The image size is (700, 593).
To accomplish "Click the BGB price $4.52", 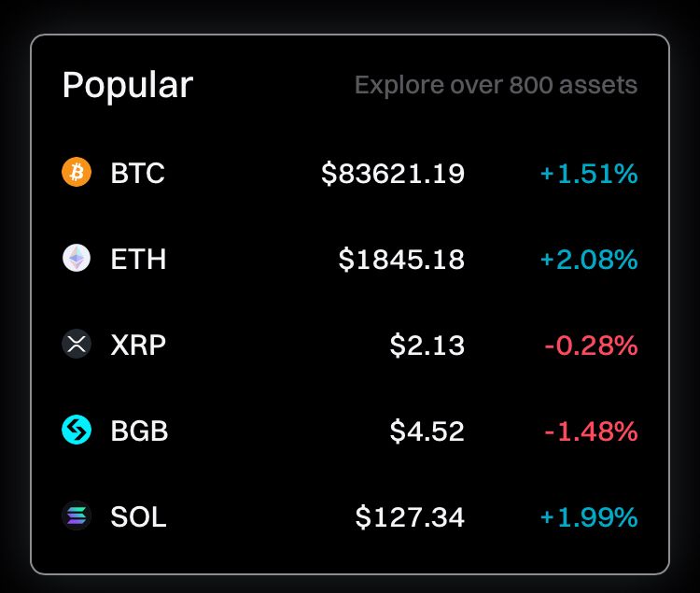I will coord(427,431).
